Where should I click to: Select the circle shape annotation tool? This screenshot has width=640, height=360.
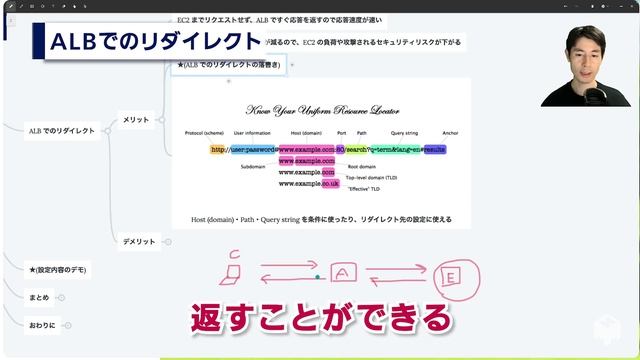(x=42, y=6)
